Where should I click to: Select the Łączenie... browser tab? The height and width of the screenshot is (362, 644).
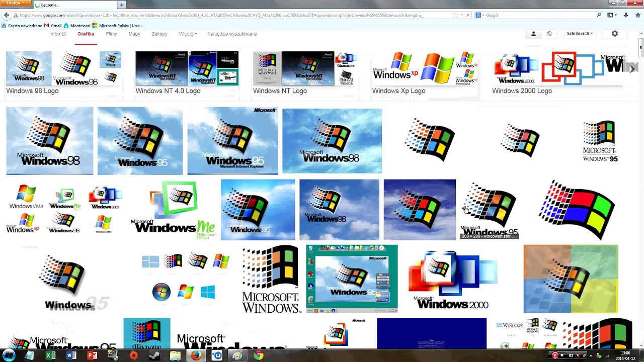click(x=75, y=5)
